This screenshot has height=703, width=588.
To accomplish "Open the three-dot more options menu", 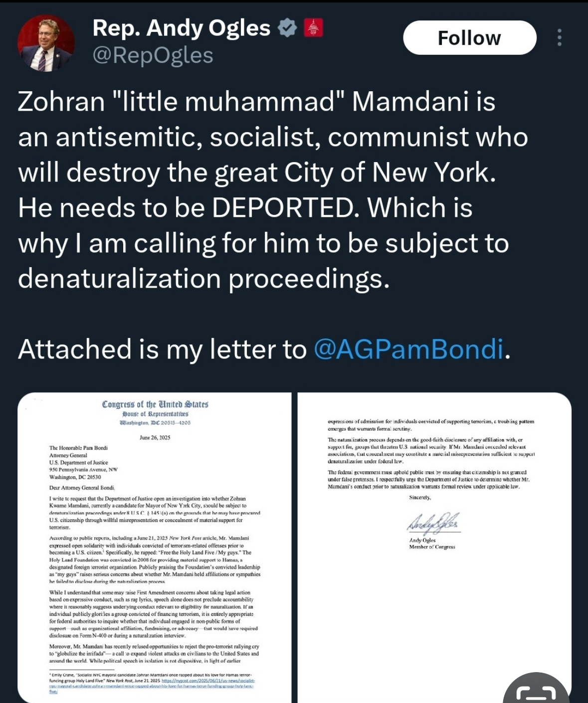I will tap(559, 38).
